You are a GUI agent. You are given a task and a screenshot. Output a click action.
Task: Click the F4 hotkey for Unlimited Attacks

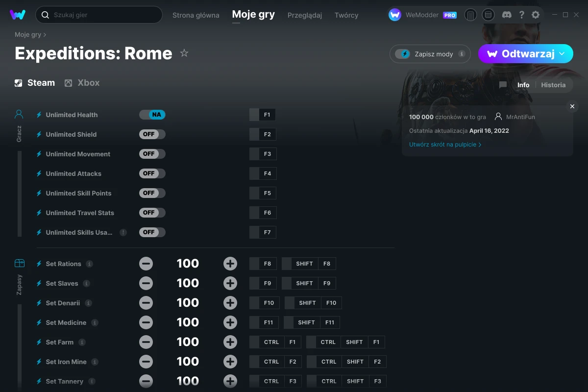tap(263, 173)
